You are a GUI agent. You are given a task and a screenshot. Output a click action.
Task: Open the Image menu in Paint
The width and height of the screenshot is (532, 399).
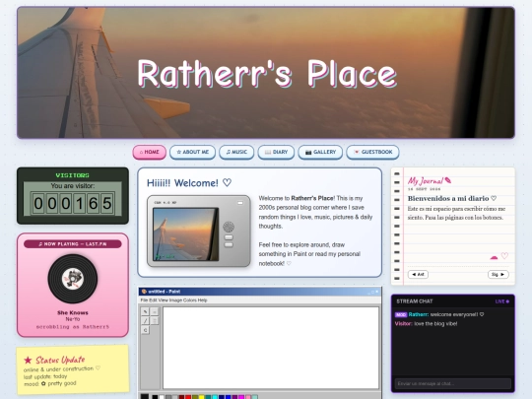[175, 300]
